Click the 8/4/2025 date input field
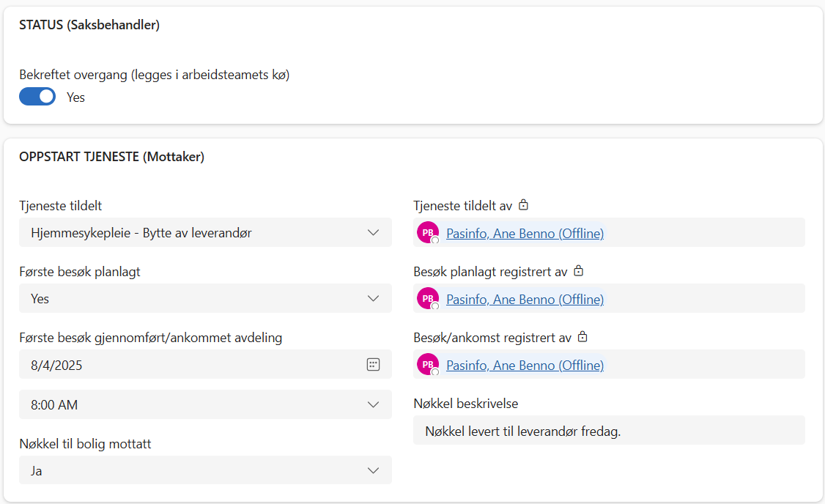The height and width of the screenshot is (504, 825). [x=190, y=365]
